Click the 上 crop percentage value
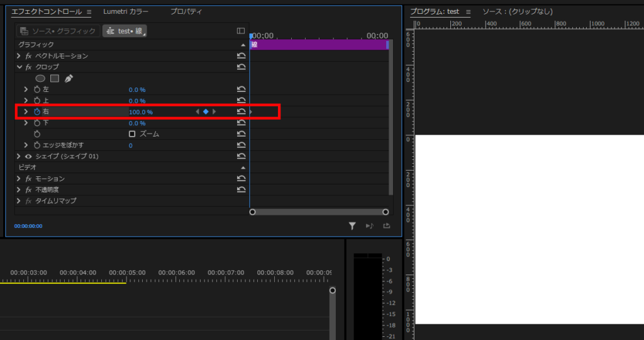 [137, 101]
